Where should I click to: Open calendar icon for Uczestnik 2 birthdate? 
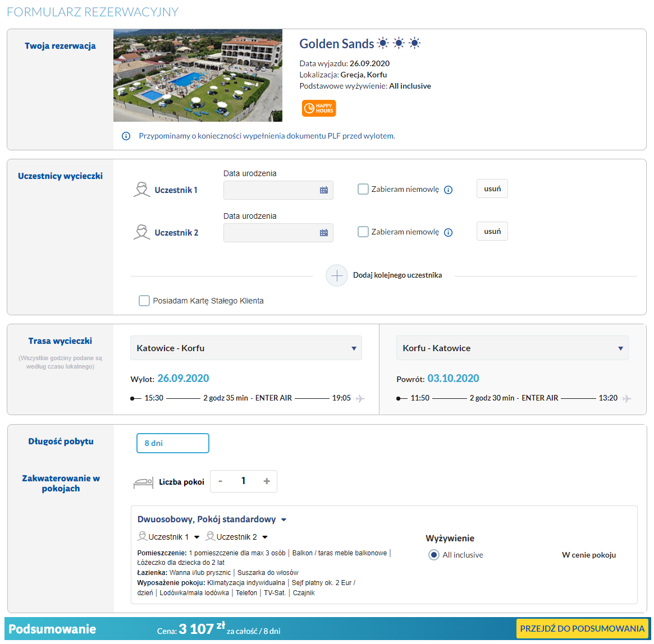pyautogui.click(x=324, y=233)
